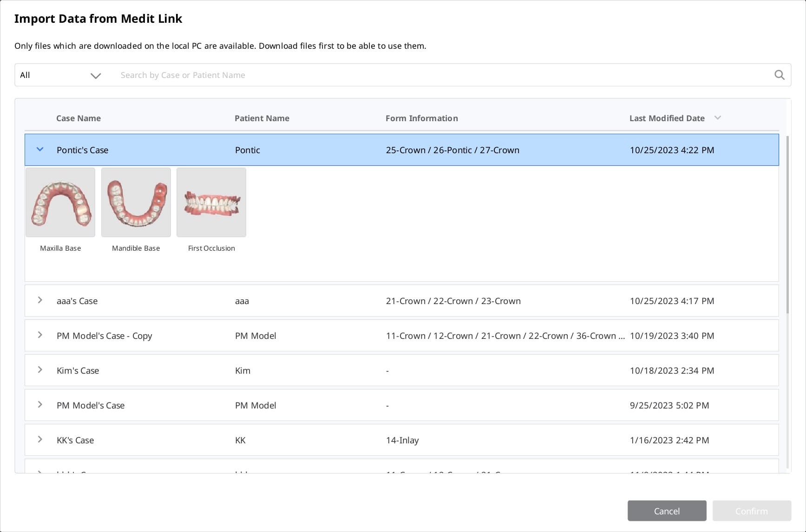
Task: Expand PM Model's Case - Copy row
Action: (x=40, y=335)
